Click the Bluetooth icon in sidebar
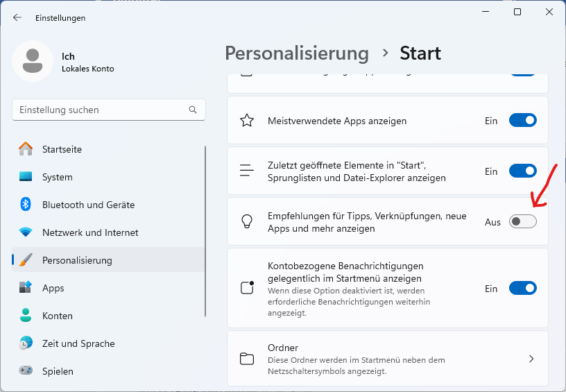 26,205
